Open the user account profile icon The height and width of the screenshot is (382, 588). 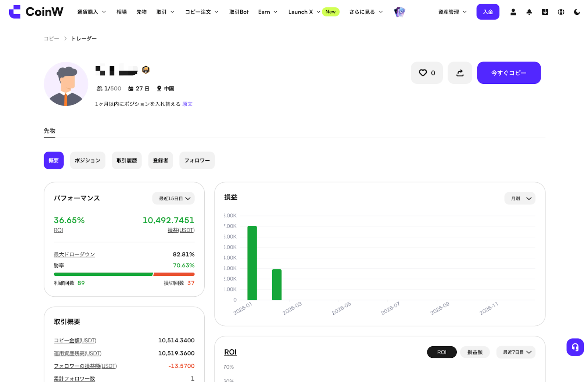513,12
